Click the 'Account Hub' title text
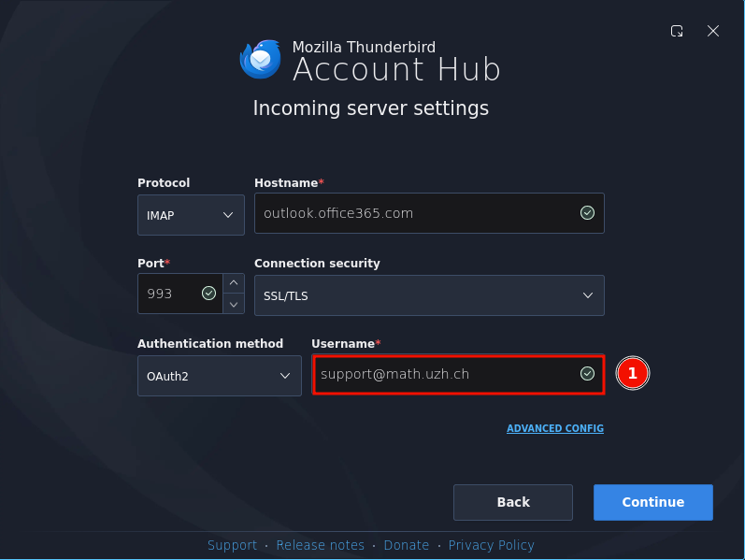 396,69
